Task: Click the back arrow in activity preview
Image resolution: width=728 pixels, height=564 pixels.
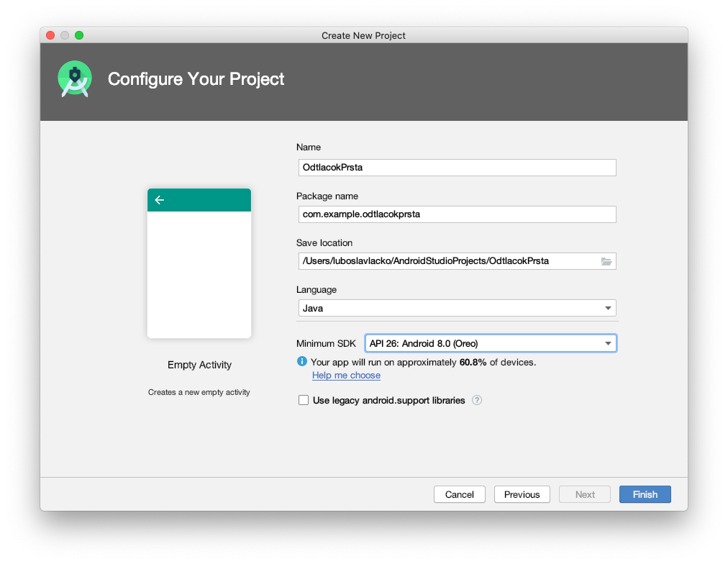Action: point(160,200)
